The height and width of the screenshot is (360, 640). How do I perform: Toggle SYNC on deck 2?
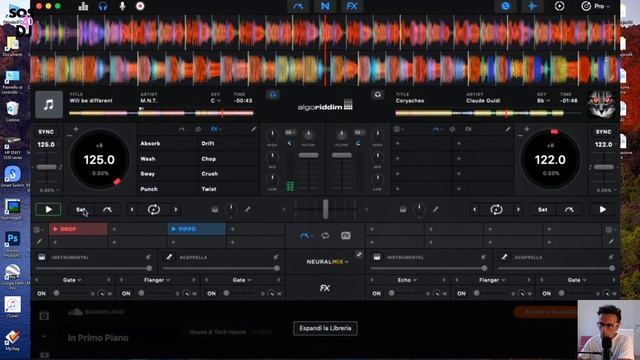coord(603,132)
